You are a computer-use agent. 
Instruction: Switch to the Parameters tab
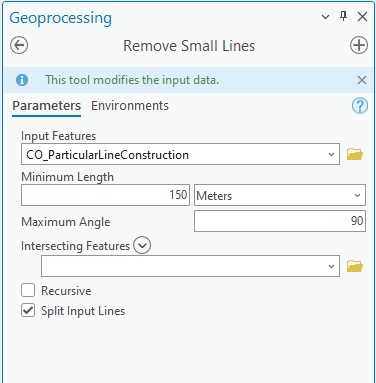click(46, 106)
